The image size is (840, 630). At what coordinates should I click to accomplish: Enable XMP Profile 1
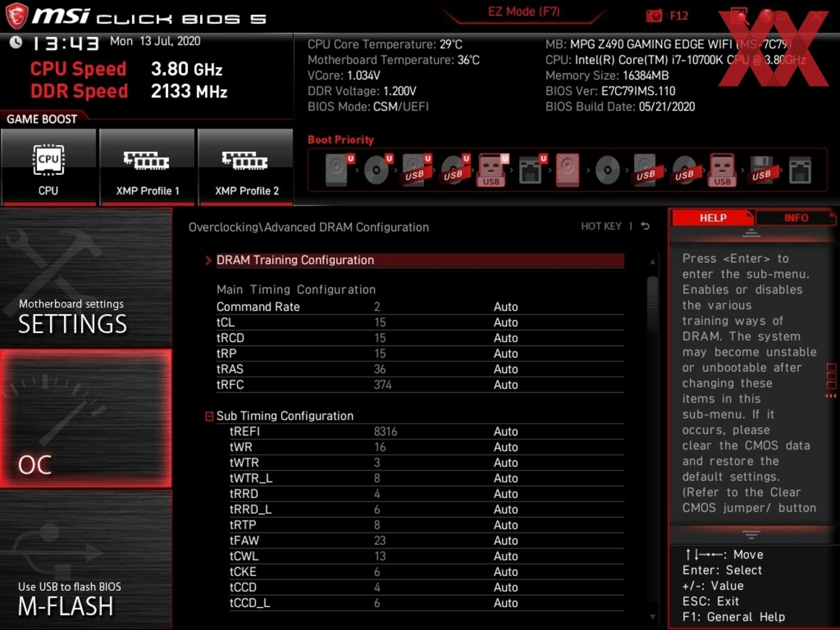click(147, 167)
